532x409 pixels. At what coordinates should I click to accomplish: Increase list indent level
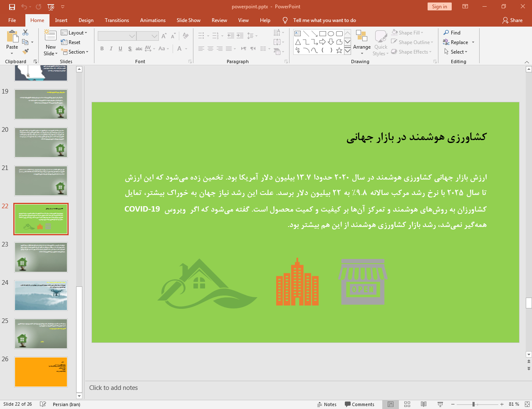pos(240,36)
